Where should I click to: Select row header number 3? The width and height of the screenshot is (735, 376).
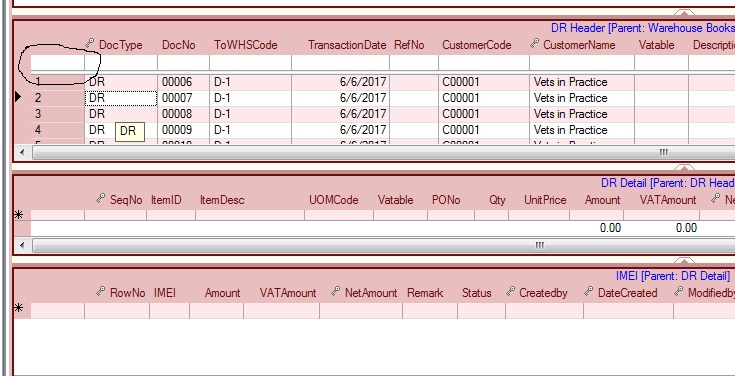click(x=57, y=114)
